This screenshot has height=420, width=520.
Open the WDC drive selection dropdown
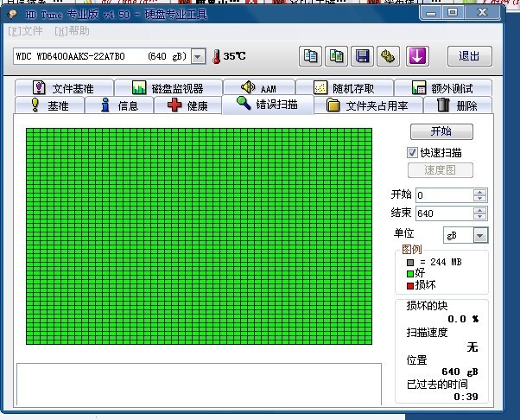pyautogui.click(x=198, y=56)
